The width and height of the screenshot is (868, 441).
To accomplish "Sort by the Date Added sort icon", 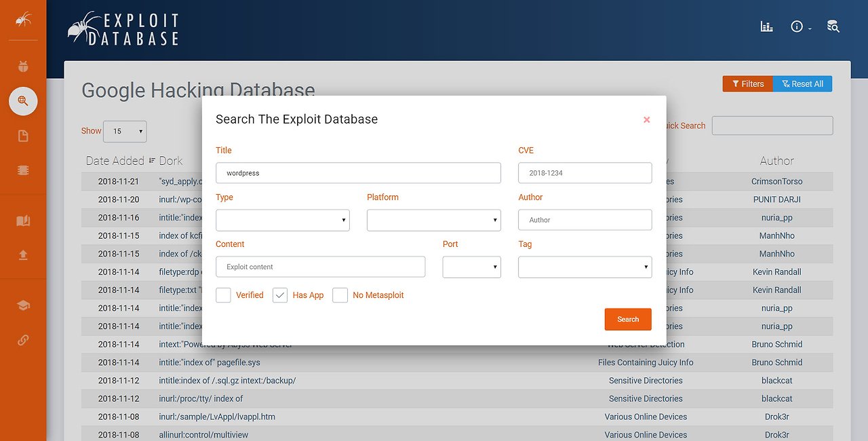I will [x=152, y=161].
